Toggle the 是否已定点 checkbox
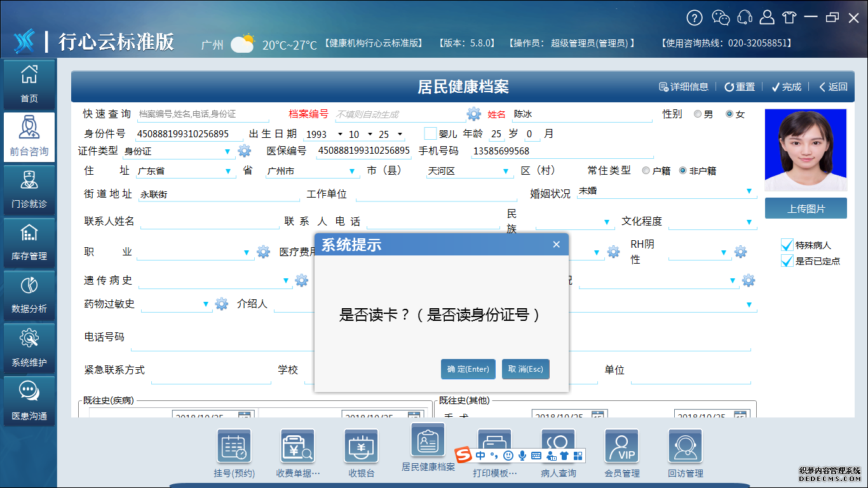The width and height of the screenshot is (868, 488). coord(787,261)
